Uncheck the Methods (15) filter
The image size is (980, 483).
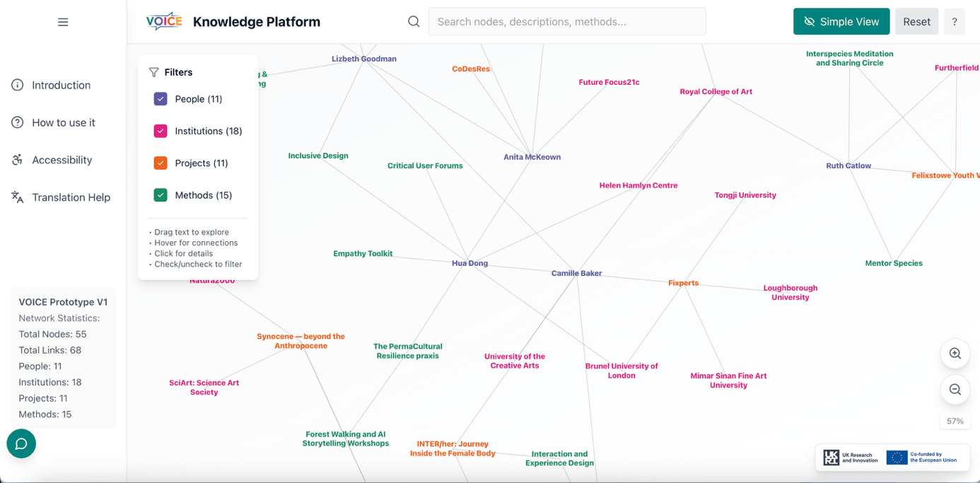(161, 195)
